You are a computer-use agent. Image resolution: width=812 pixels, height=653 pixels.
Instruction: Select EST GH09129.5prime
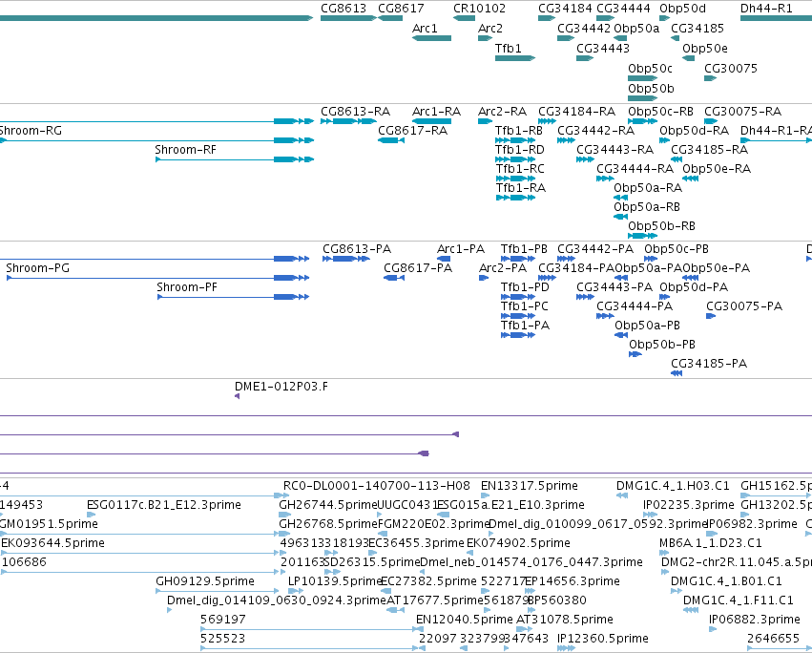pyautogui.click(x=217, y=591)
